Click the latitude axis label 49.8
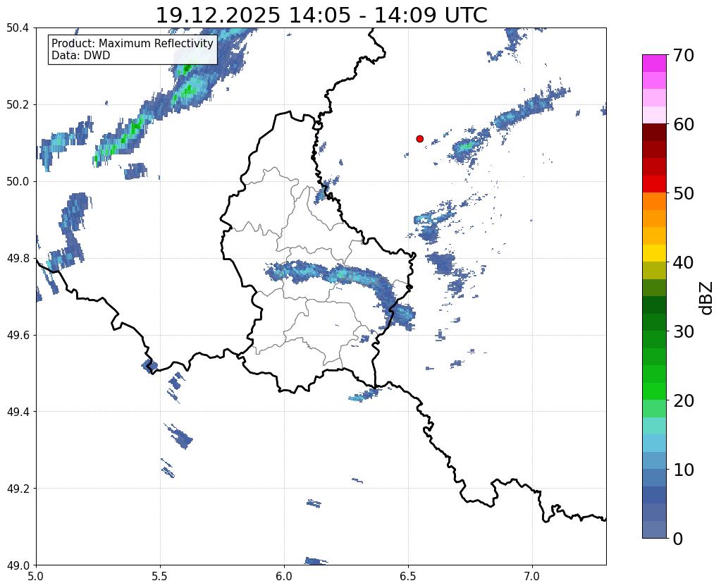 point(18,259)
